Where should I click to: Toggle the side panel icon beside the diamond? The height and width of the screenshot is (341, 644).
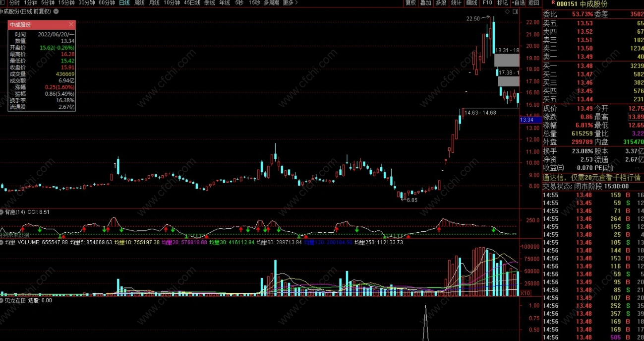[515, 11]
